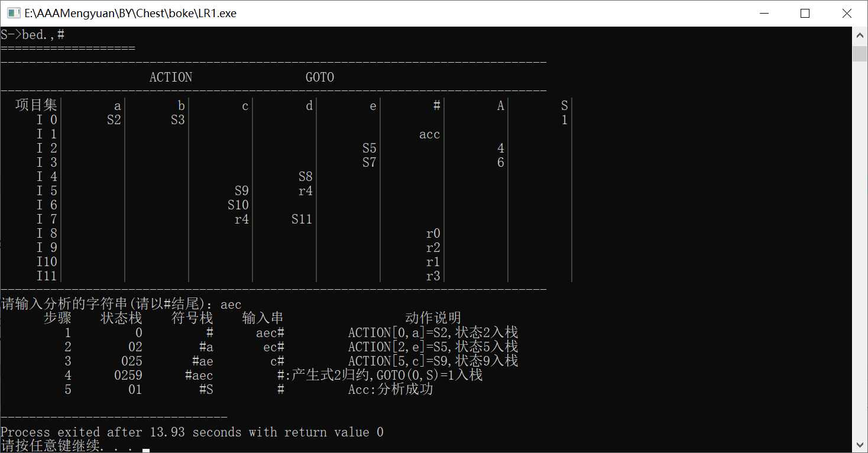This screenshot has height=453, width=868.
Task: Click GOTO value 1 under column S
Action: (x=565, y=120)
